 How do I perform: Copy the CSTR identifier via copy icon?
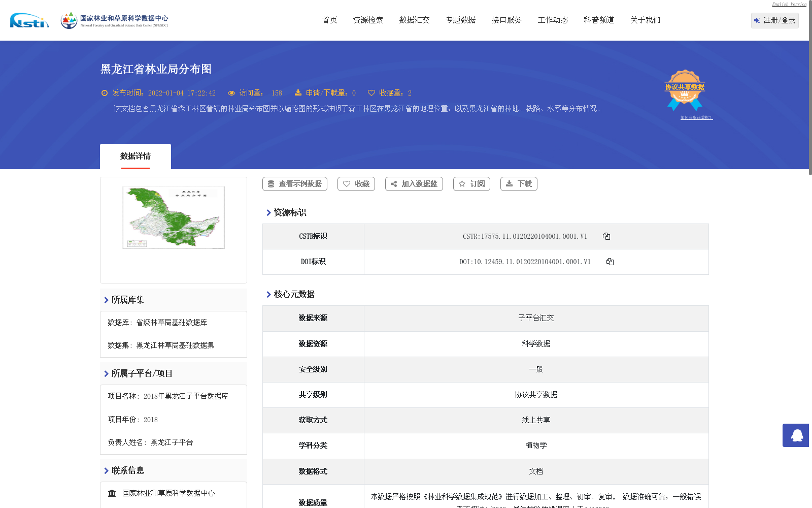[x=606, y=236]
